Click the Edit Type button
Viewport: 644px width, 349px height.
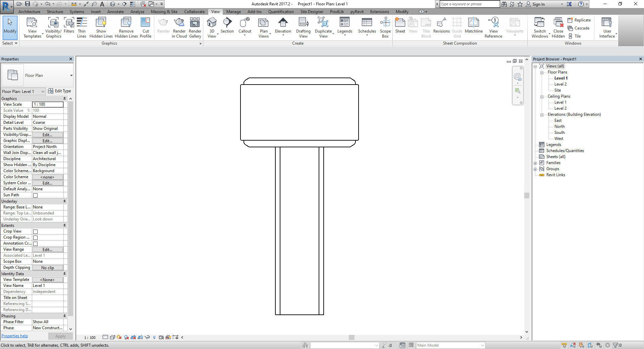pos(59,91)
